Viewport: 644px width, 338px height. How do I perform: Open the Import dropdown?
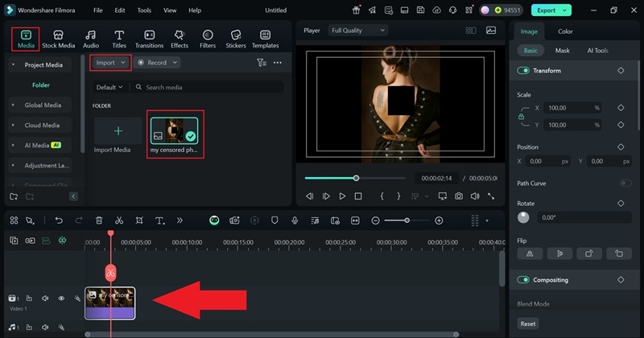point(110,63)
